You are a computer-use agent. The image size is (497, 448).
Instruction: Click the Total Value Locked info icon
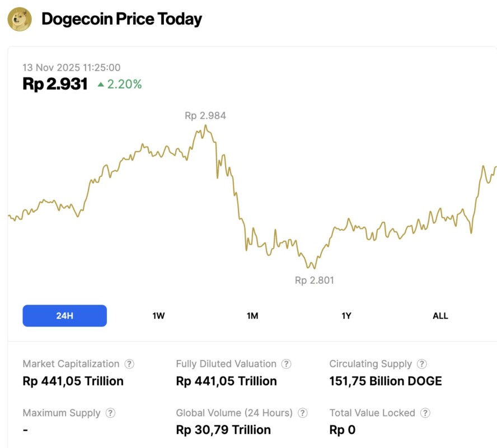click(425, 413)
